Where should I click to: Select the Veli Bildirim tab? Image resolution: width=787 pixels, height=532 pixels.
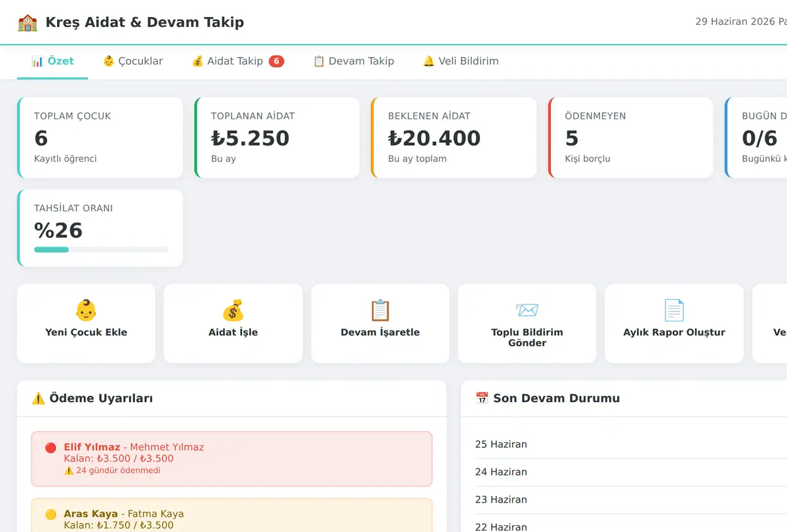461,62
